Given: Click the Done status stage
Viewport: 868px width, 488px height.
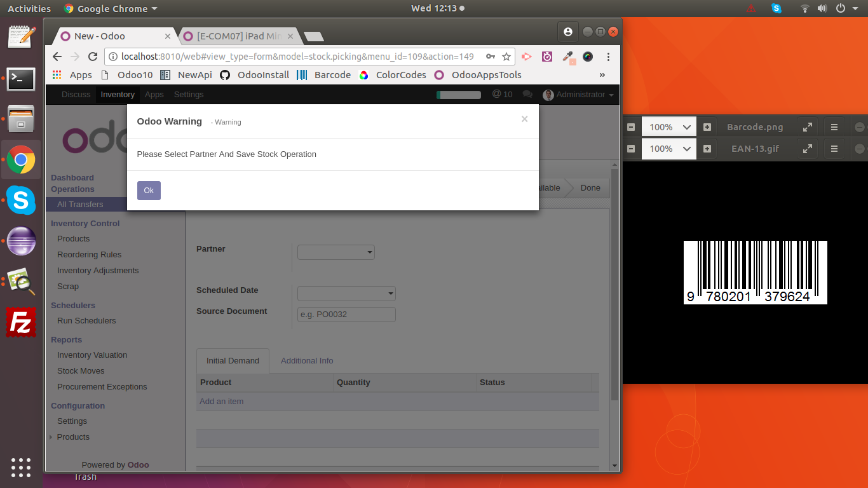Looking at the screenshot, I should click(x=590, y=187).
